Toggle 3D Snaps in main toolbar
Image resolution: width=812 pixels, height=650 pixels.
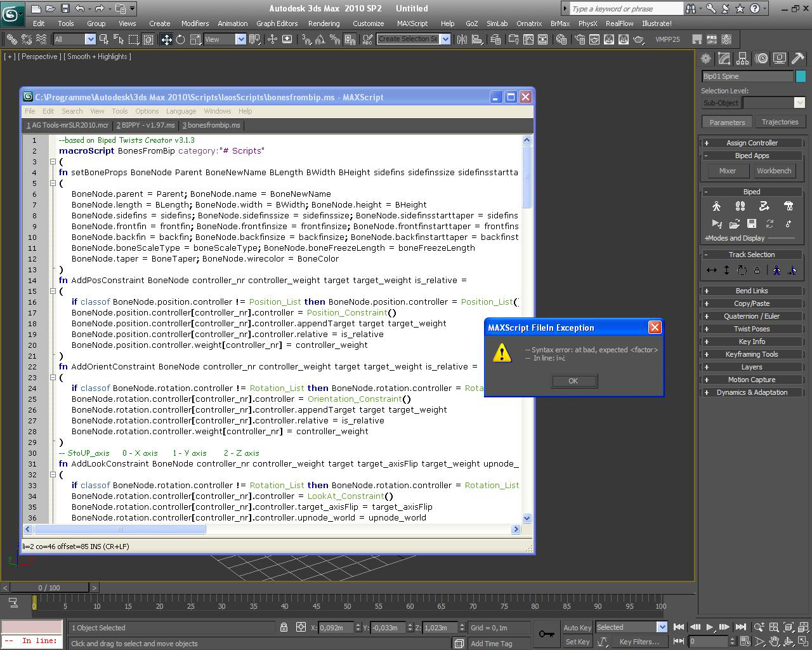click(307, 39)
